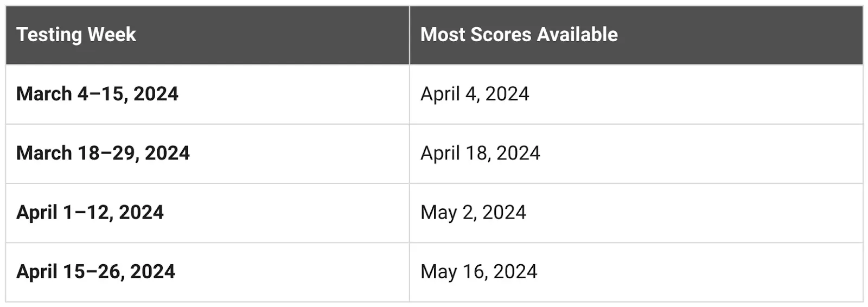
Task: Click "2024" in the April 15–26 cell
Action: coord(152,271)
